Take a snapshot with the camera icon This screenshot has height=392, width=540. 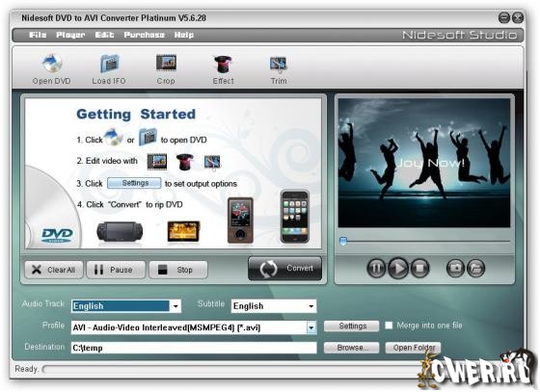tap(455, 268)
